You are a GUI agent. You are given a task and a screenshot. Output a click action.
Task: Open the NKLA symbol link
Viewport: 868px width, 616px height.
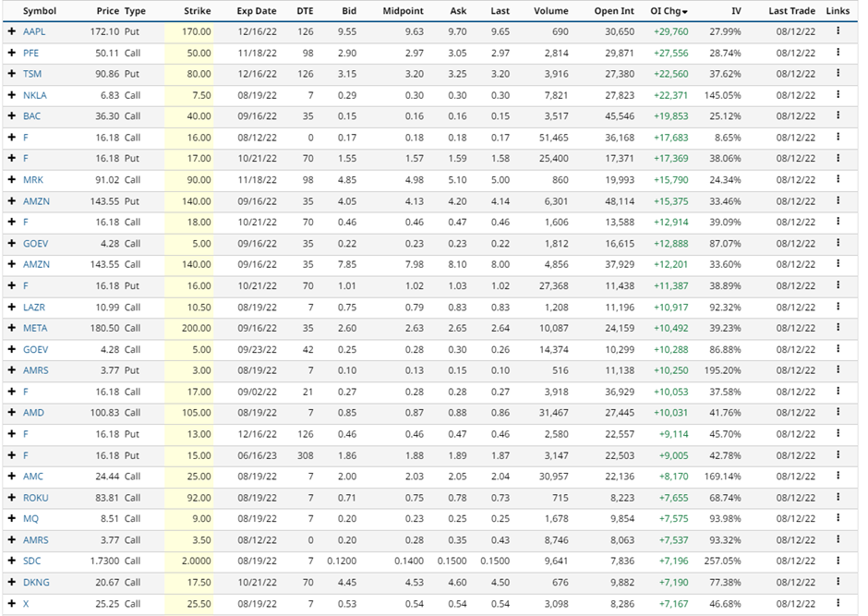pos(34,95)
